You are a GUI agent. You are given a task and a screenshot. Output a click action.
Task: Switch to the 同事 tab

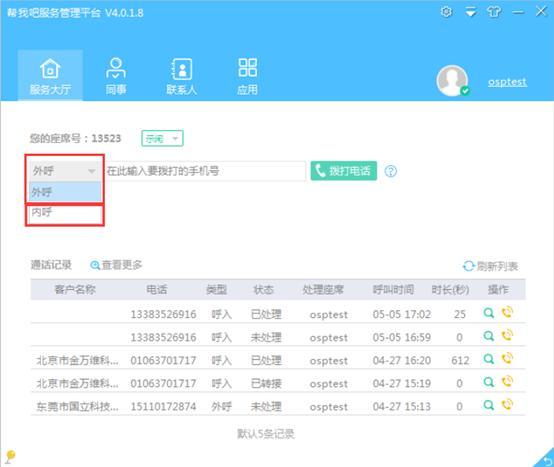116,76
